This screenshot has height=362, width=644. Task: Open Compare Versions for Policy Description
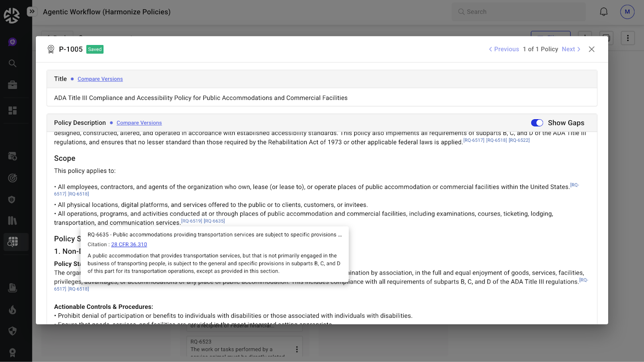coord(139,123)
